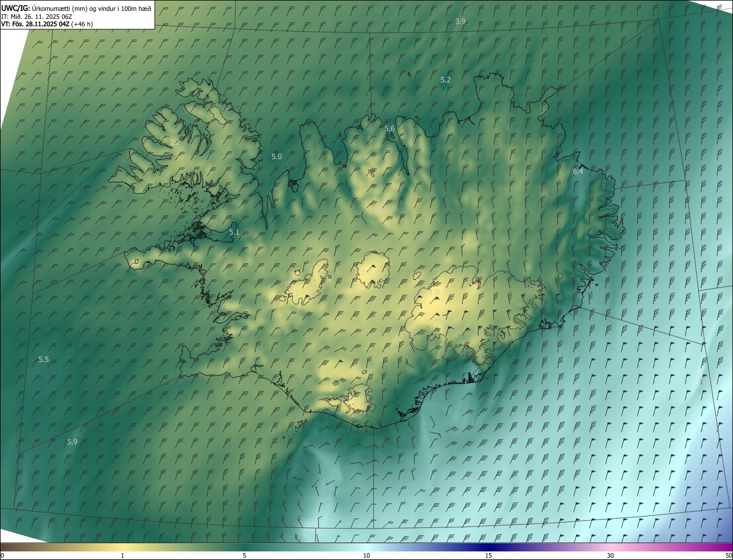Image resolution: width=733 pixels, height=560 pixels.
Task: Click the 5.1 value label on the map
Action: pyautogui.click(x=234, y=232)
